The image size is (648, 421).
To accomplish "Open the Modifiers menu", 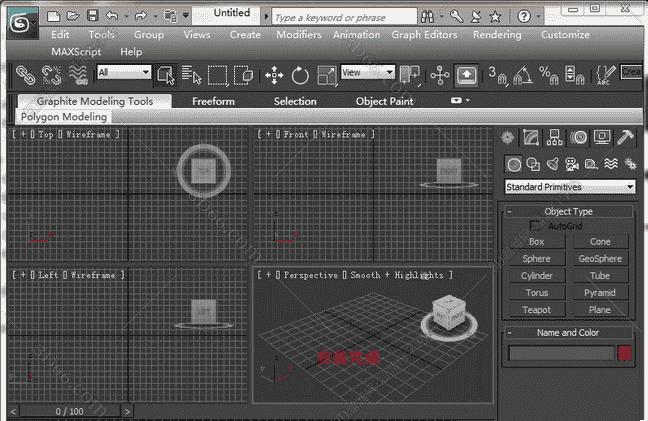I will click(298, 34).
